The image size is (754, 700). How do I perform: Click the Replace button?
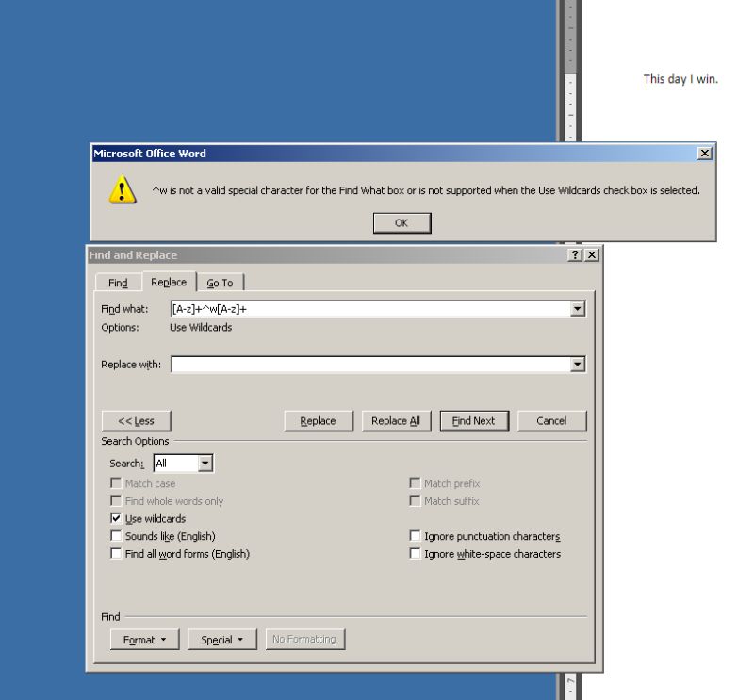(319, 421)
